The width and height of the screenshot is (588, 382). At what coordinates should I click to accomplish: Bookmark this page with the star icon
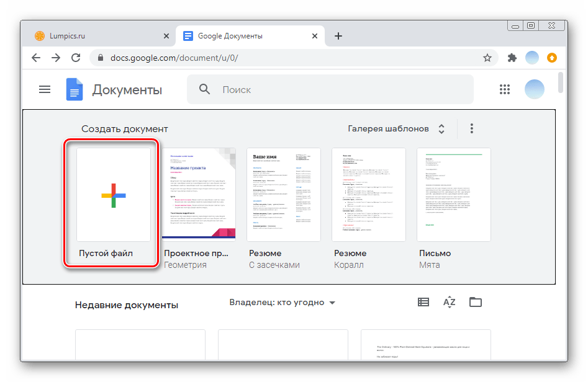pos(487,58)
